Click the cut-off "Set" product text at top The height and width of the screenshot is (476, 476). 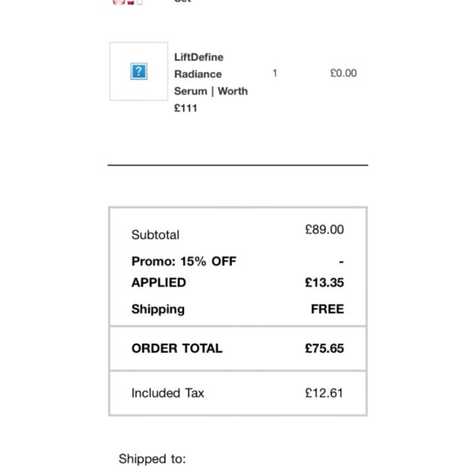[x=182, y=2]
